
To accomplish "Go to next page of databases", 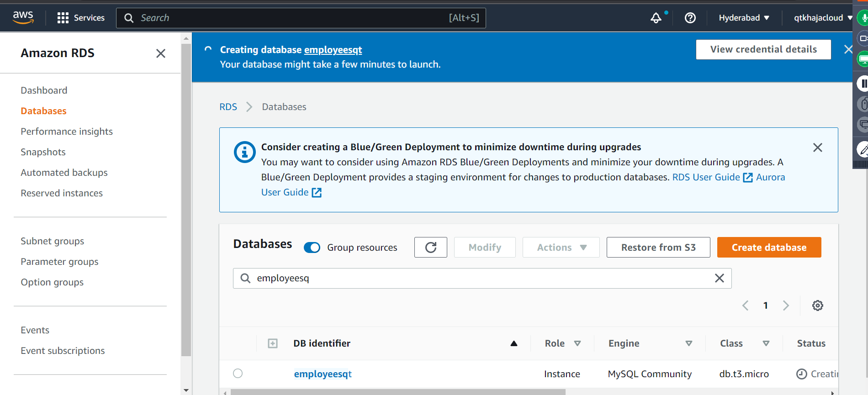I will pyautogui.click(x=786, y=305).
